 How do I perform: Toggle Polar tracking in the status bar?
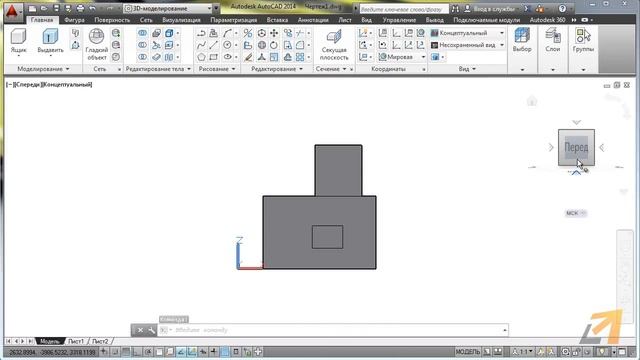coord(148,351)
